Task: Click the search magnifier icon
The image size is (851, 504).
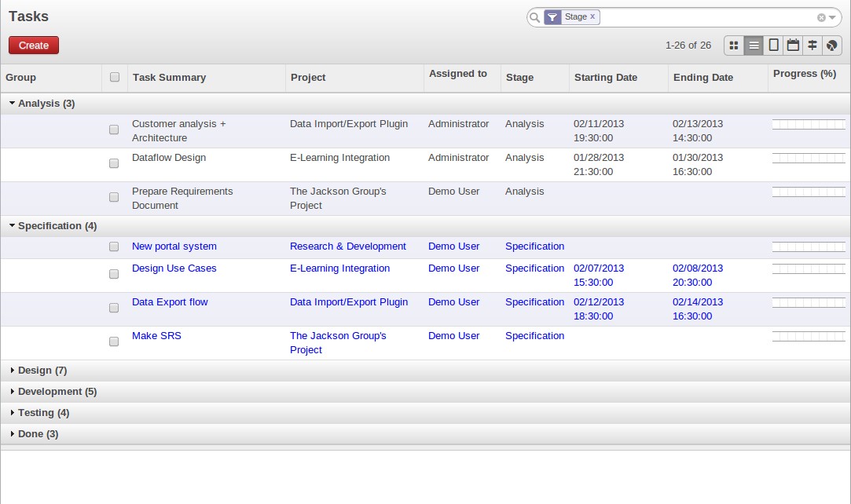Action: pyautogui.click(x=534, y=17)
